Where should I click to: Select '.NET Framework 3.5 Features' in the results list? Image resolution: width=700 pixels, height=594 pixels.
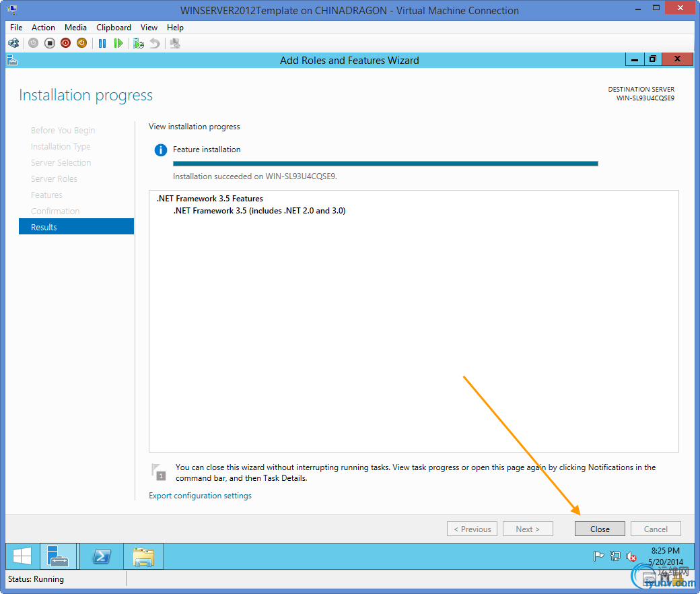pyautogui.click(x=210, y=199)
